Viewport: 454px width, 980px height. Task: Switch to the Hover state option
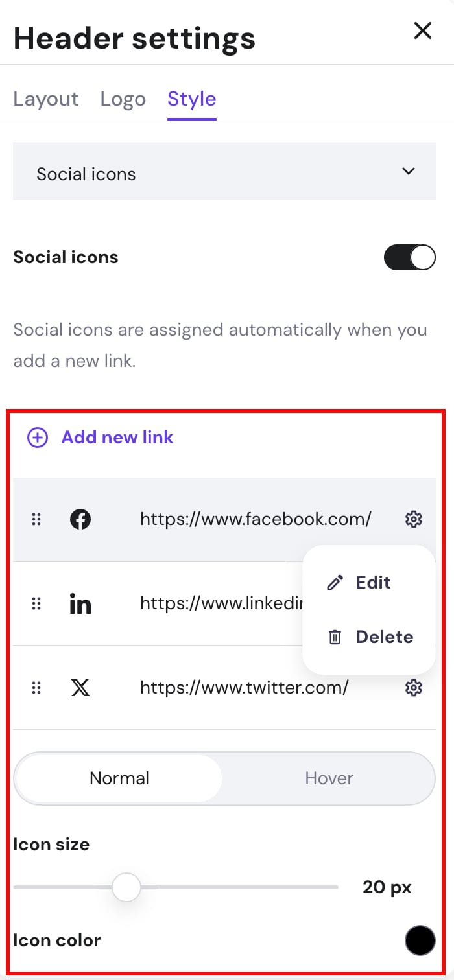tap(329, 778)
